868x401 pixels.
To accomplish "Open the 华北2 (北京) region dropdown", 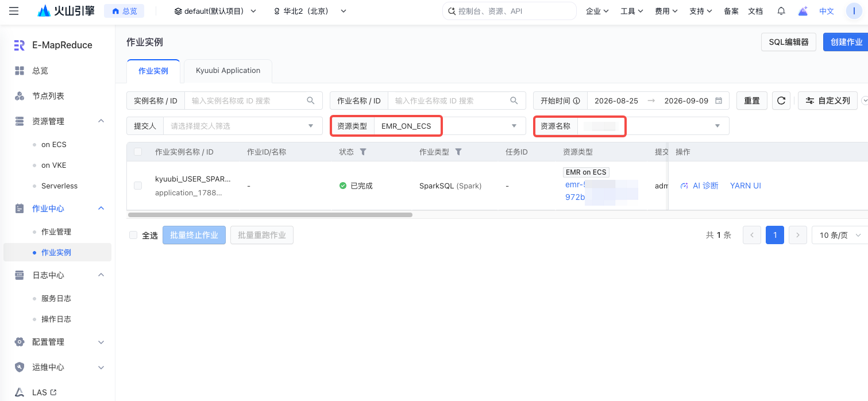I will (x=310, y=11).
